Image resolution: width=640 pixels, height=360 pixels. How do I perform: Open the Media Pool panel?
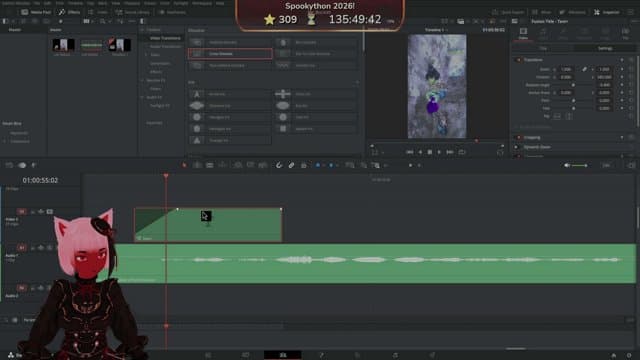pyautogui.click(x=36, y=12)
